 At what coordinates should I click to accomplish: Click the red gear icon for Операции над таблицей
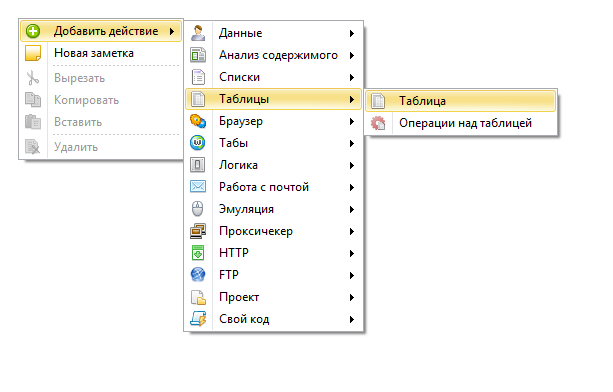tap(378, 123)
